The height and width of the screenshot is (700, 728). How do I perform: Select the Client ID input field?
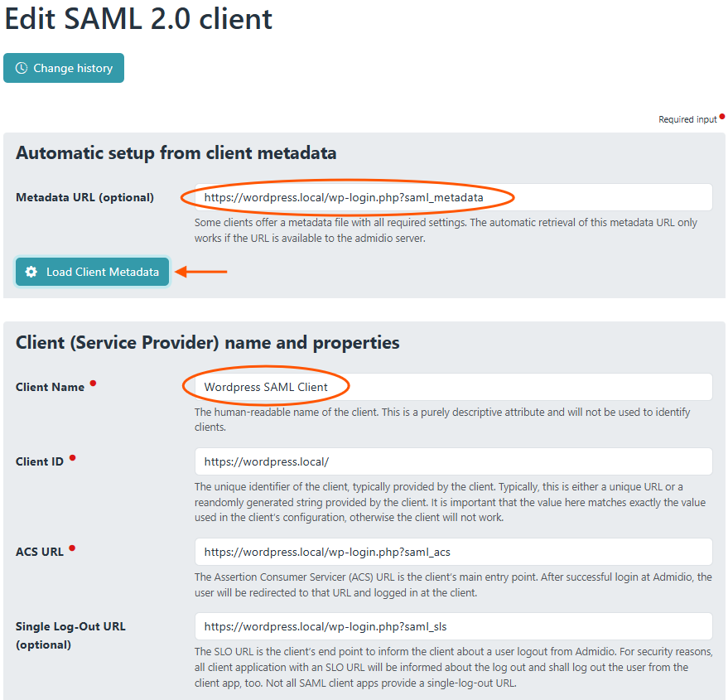coord(453,461)
